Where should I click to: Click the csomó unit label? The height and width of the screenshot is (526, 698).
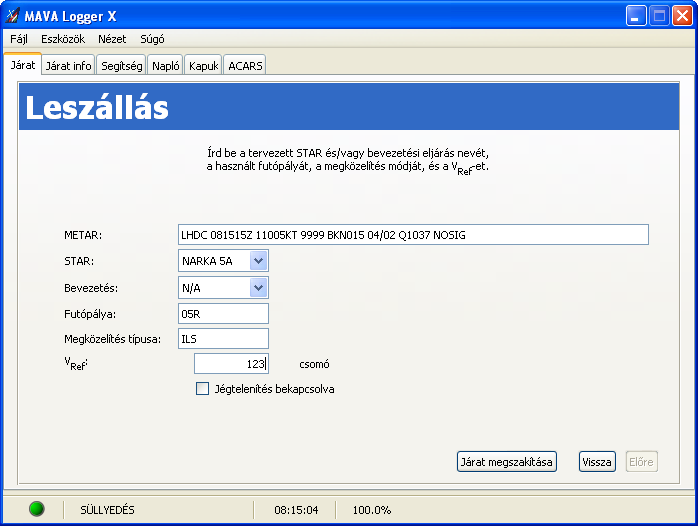click(x=314, y=364)
